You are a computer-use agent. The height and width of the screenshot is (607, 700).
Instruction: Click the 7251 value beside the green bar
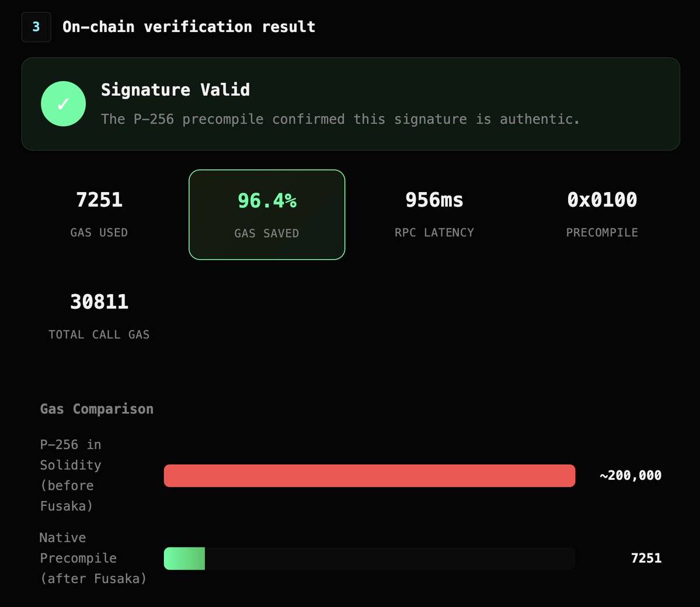646,559
